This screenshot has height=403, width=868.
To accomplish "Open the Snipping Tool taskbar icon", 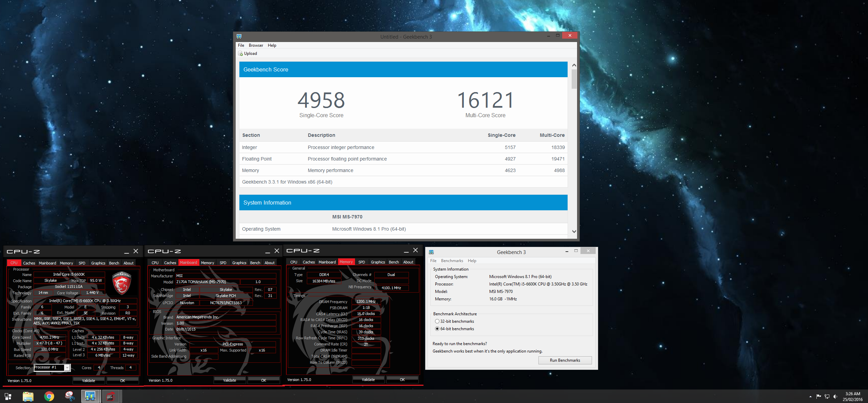I will (x=70, y=396).
